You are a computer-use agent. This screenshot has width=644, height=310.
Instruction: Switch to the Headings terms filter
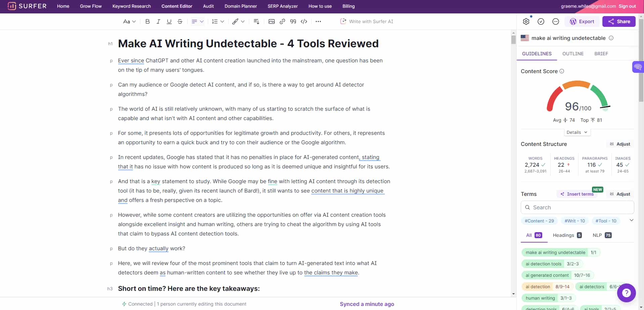pyautogui.click(x=564, y=235)
